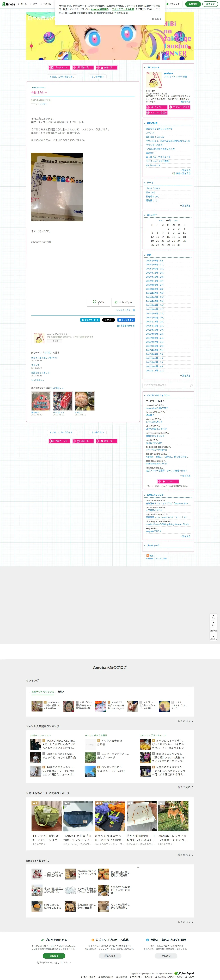The width and height of the screenshot is (220, 980).
Task: Jump to the next article with floating 次へ
Action: [x=213, y=617]
